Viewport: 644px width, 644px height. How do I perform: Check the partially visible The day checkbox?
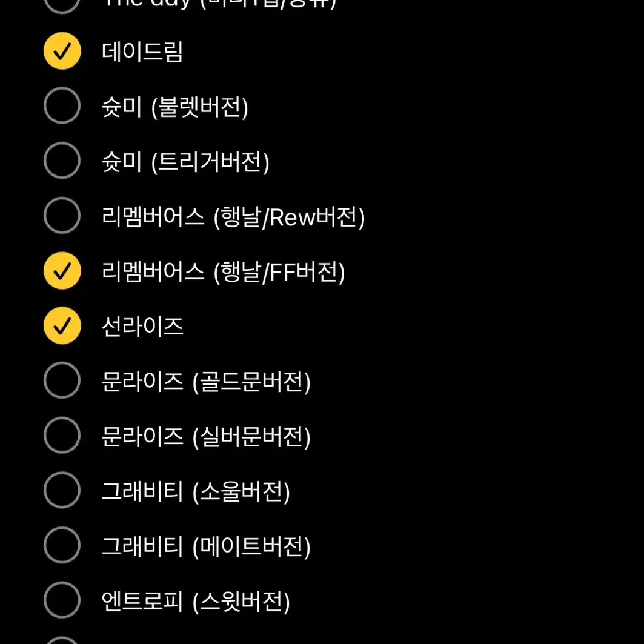[x=62, y=5]
